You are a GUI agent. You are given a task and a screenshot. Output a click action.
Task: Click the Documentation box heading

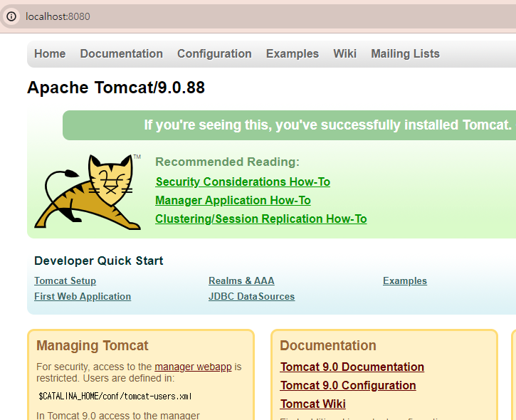click(x=328, y=346)
